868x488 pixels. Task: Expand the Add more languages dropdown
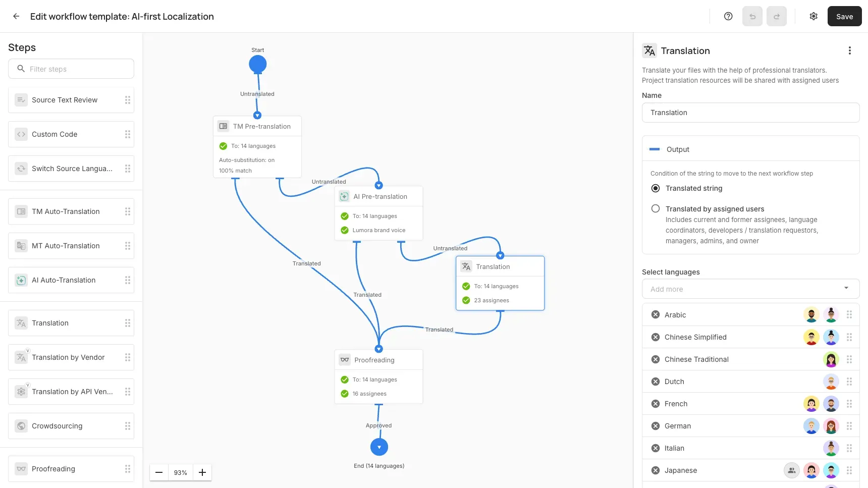pyautogui.click(x=750, y=289)
